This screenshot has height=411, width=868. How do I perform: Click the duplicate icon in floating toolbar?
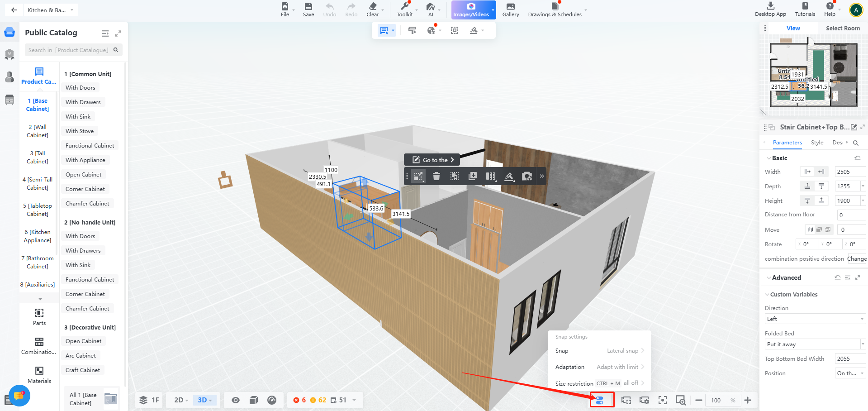pos(473,176)
